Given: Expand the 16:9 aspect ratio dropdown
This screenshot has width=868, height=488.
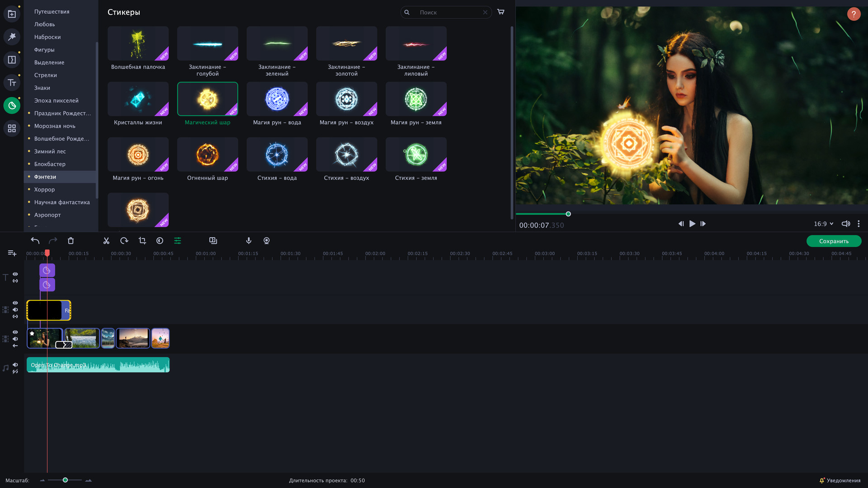Looking at the screenshot, I should (x=823, y=224).
